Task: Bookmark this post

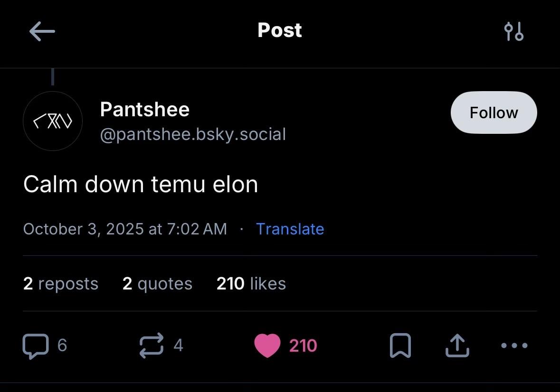Action: (x=400, y=345)
